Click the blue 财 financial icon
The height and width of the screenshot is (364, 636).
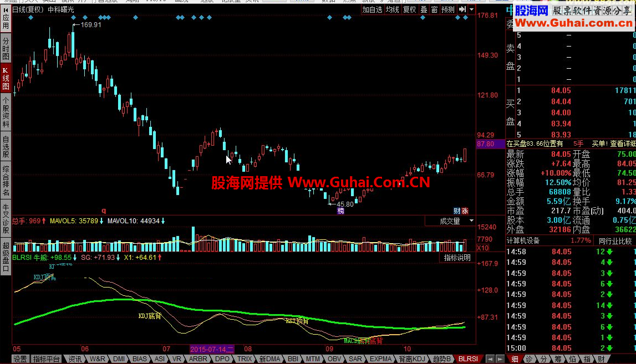(457, 211)
